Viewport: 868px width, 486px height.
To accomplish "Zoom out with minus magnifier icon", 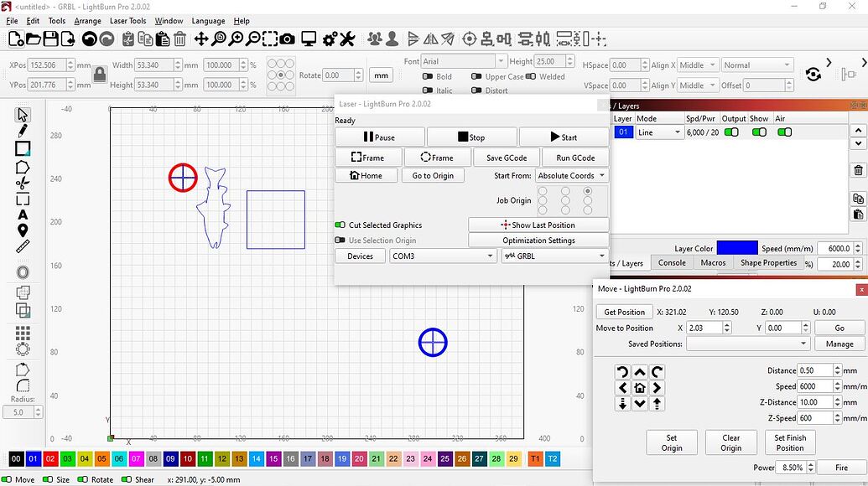I will tap(253, 39).
